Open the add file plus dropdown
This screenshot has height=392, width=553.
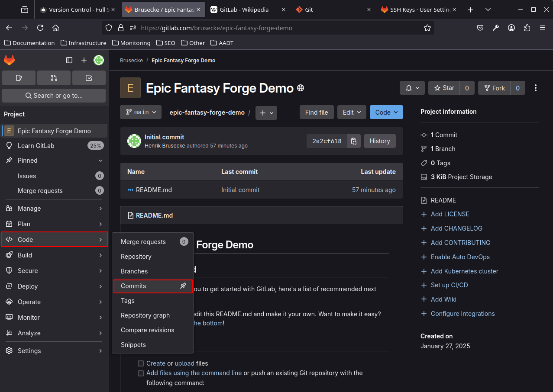[x=266, y=112]
